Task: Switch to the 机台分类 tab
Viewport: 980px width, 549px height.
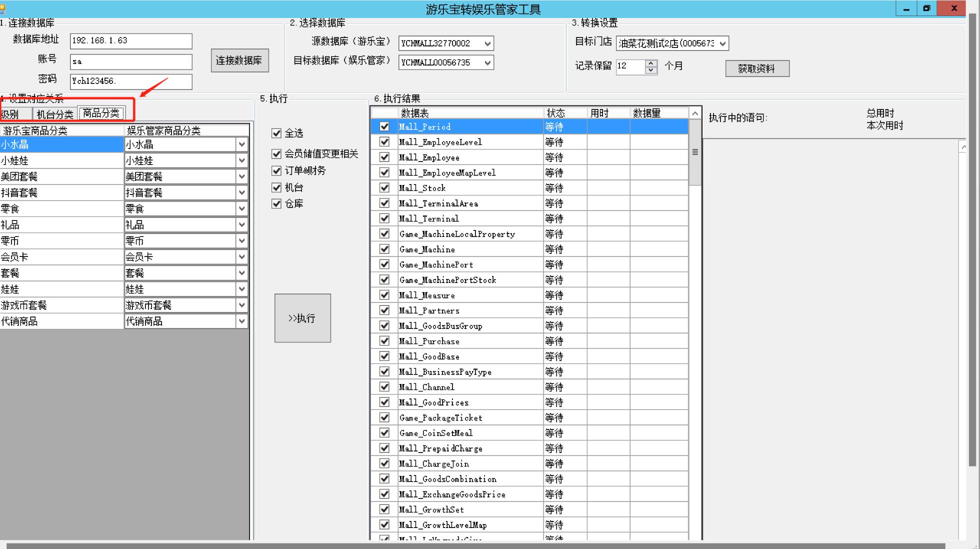Action: (55, 114)
